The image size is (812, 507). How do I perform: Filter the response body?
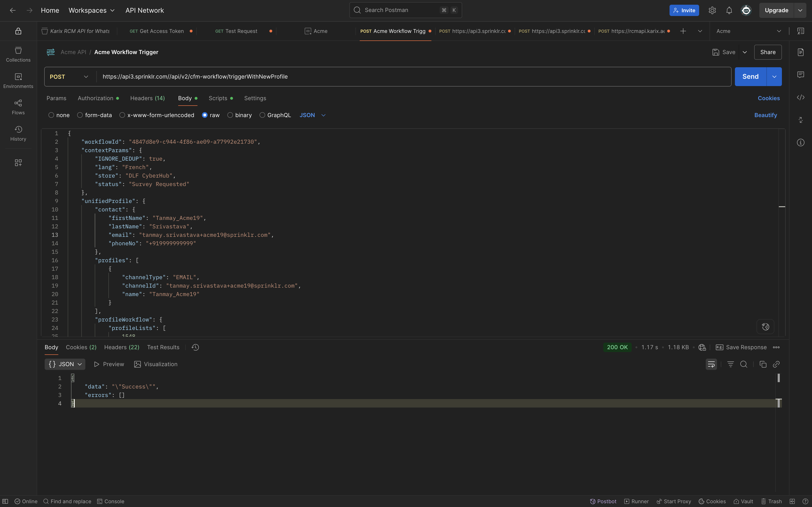pyautogui.click(x=731, y=364)
